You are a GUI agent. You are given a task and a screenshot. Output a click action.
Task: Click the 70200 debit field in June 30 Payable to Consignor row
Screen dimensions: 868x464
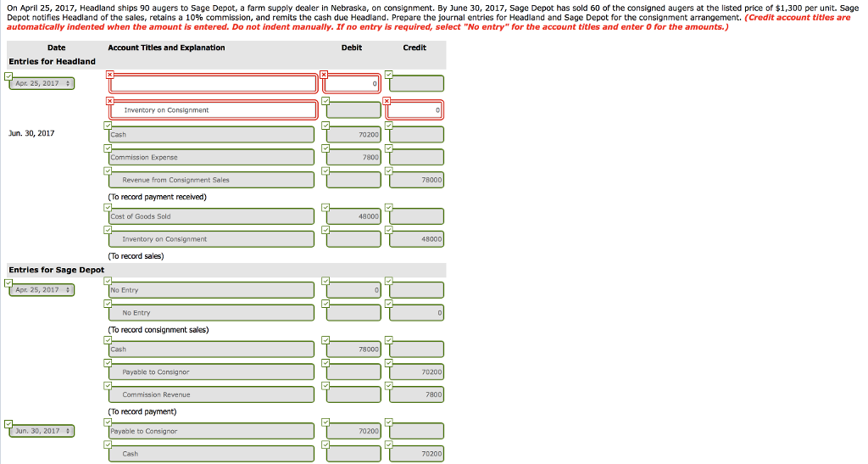coord(353,431)
